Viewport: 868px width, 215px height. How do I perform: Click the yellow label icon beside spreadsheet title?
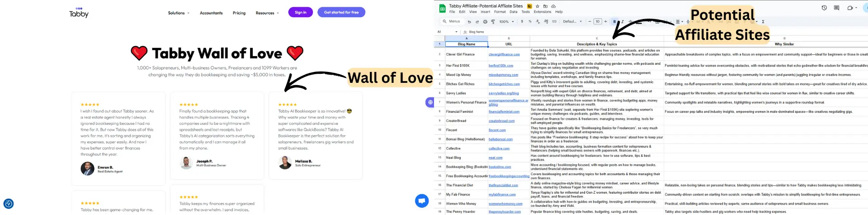pyautogui.click(x=529, y=6)
